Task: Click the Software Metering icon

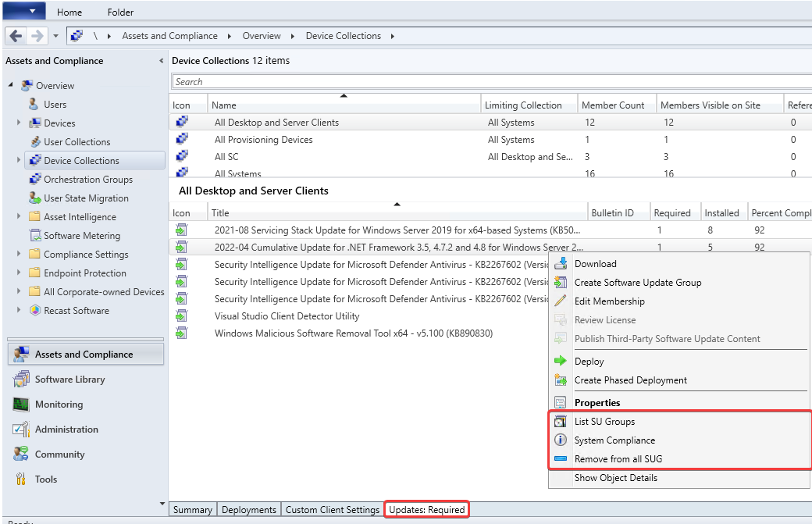Action: tap(35, 236)
